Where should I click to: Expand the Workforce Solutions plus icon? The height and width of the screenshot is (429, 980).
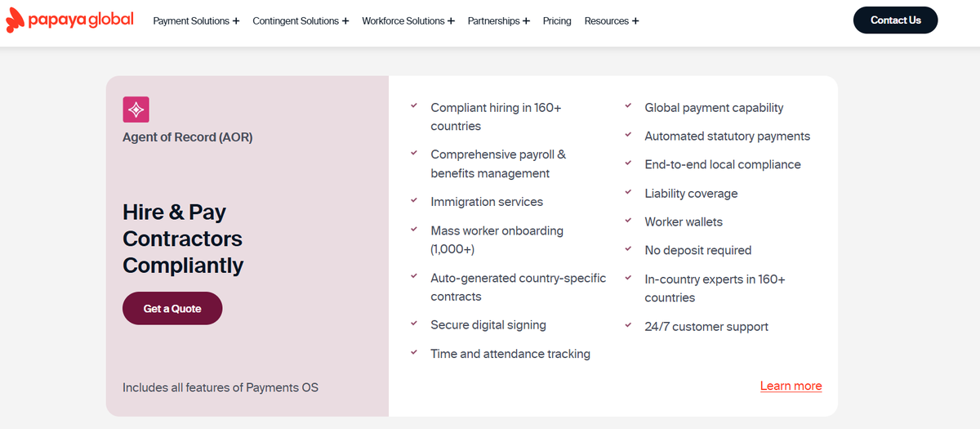(x=451, y=21)
